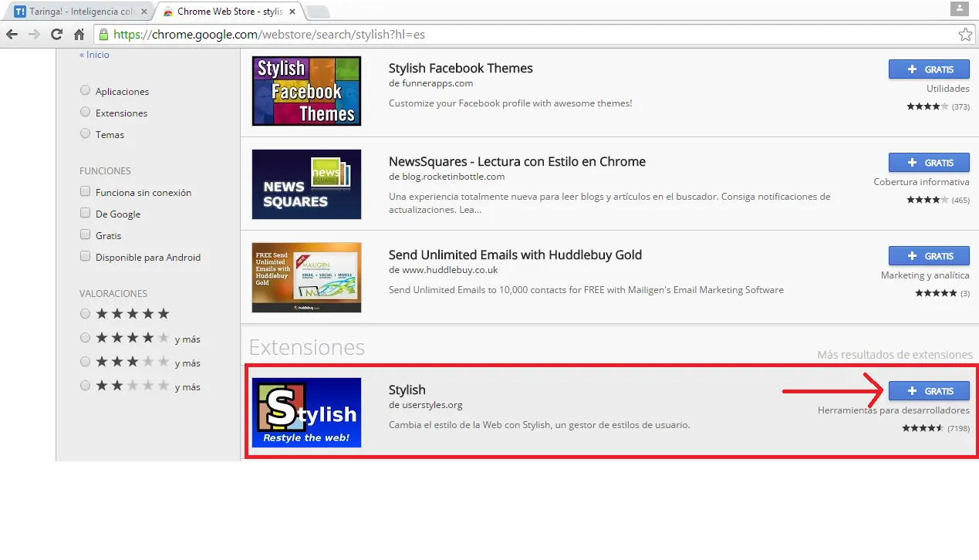
Task: Click the Marketing y analítica category label
Action: (x=925, y=275)
